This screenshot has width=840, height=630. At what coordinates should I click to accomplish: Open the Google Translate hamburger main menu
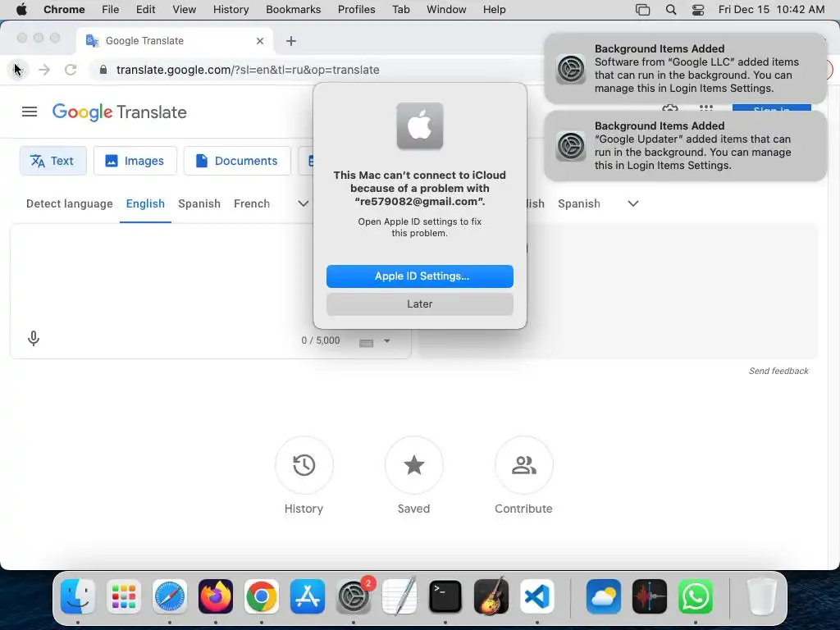pyautogui.click(x=30, y=112)
